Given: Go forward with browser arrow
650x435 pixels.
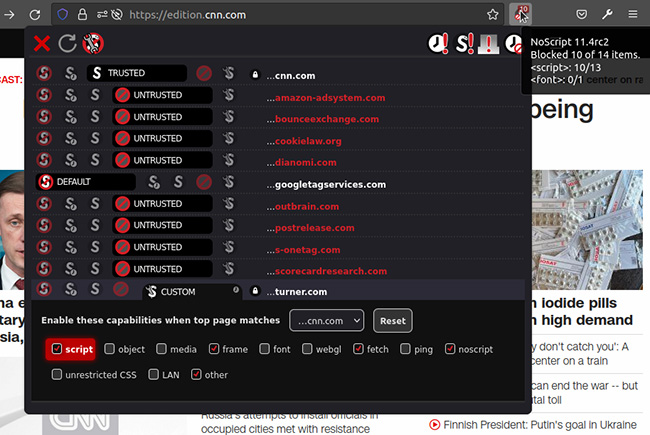Looking at the screenshot, I should [9, 15].
